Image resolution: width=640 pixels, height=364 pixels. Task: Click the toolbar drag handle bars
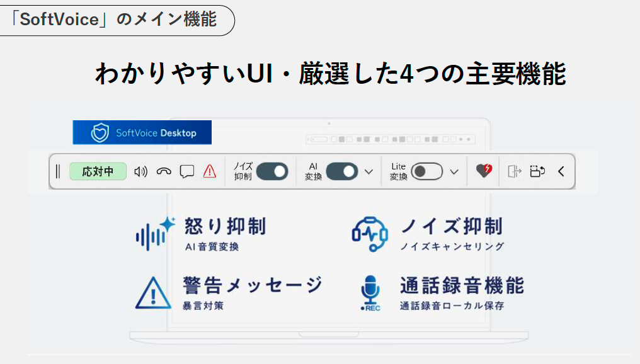[x=58, y=171]
